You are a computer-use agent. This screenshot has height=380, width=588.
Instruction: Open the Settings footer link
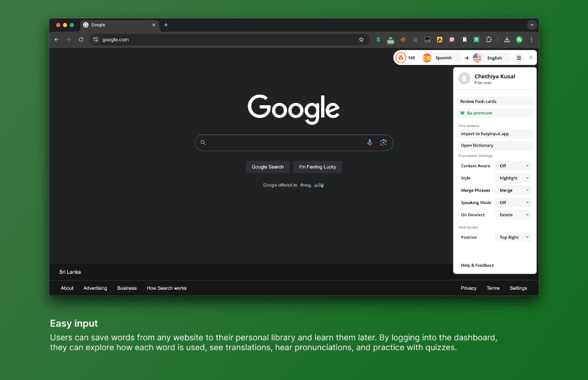(519, 288)
